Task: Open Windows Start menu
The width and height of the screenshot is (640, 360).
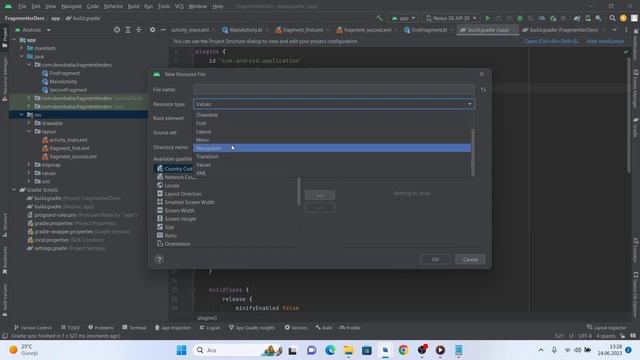Action: (182, 350)
